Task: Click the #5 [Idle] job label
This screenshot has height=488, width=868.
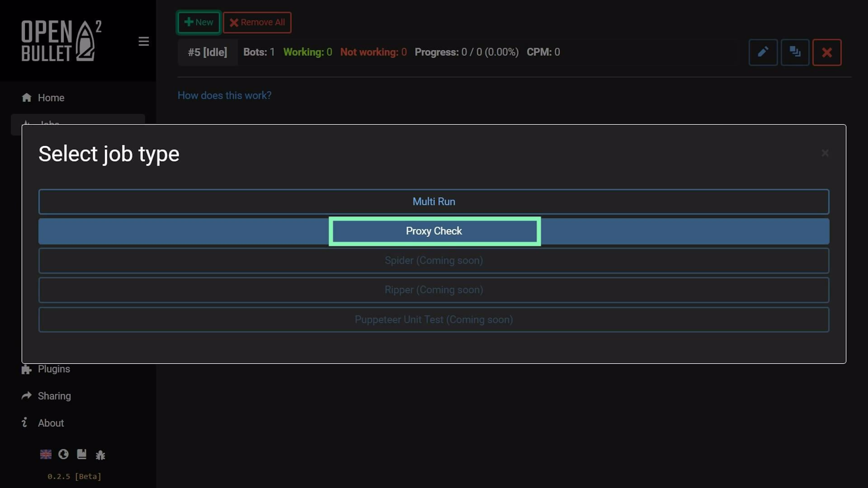Action: coord(208,52)
